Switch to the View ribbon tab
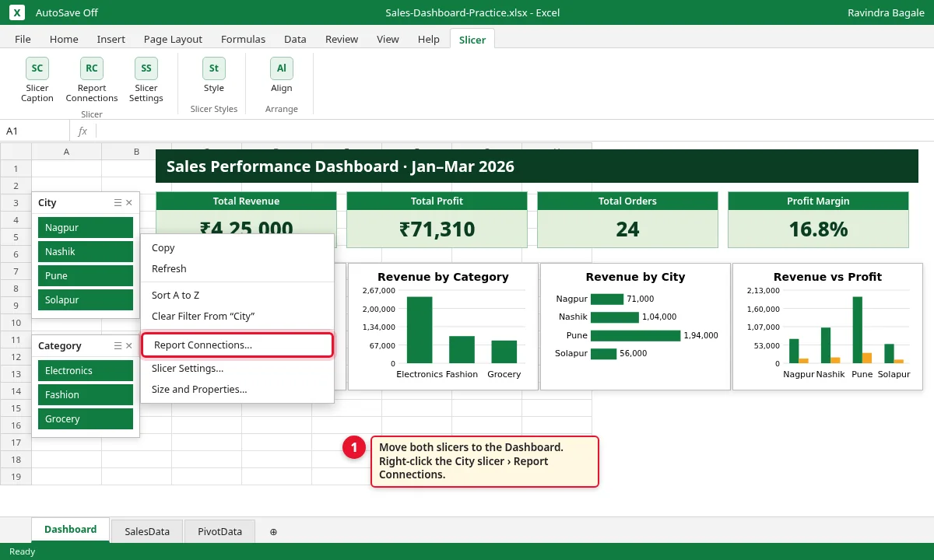This screenshot has height=560, width=934. pos(388,39)
